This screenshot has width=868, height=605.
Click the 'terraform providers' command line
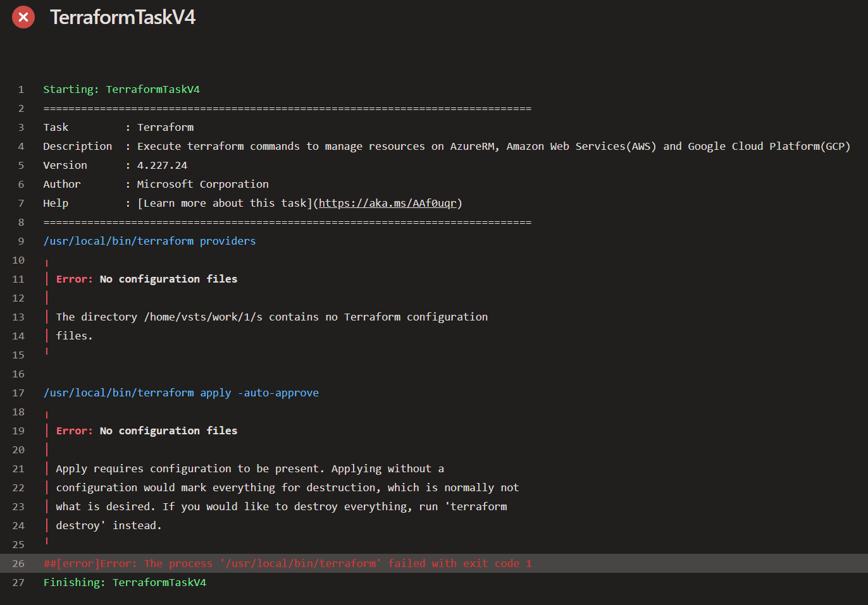pos(149,241)
